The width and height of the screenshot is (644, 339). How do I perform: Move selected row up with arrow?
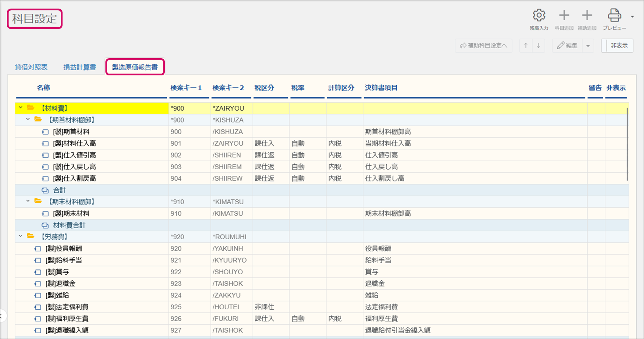[526, 46]
